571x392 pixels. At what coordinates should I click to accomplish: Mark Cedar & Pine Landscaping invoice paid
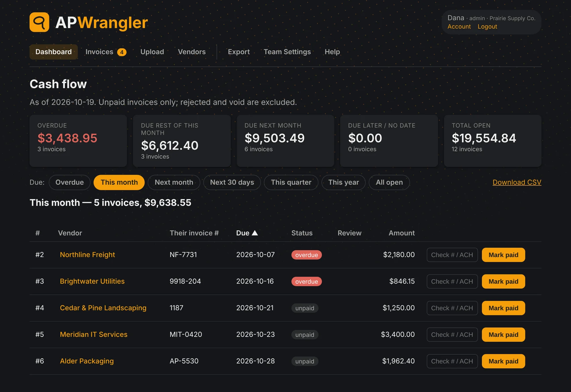tap(503, 308)
